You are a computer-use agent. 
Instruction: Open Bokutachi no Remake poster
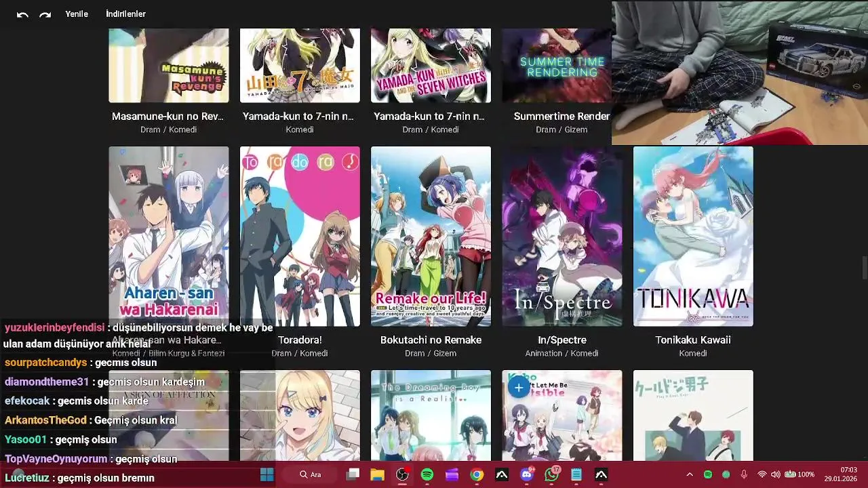tap(431, 236)
